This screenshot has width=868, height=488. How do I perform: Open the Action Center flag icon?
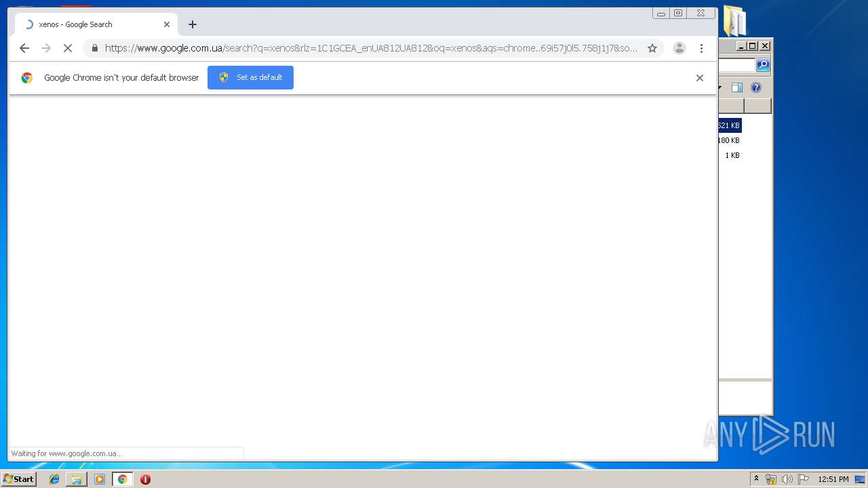(x=804, y=479)
